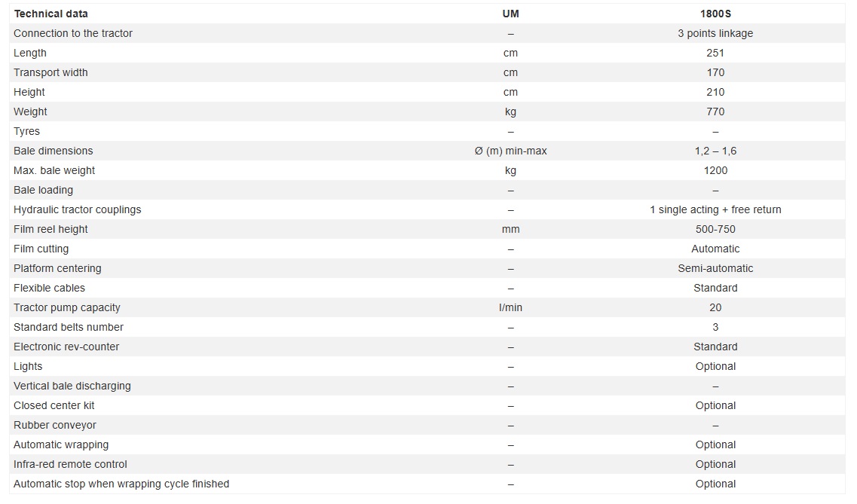This screenshot has width=857, height=504.
Task: Click "Automatic stop when wrapping cycle finished" label
Action: point(121,484)
